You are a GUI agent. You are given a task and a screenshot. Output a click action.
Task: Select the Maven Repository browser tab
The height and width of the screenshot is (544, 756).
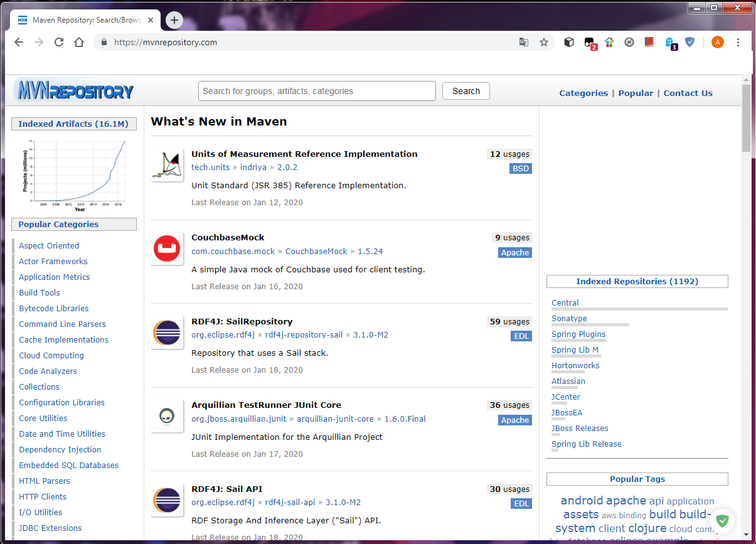(87, 20)
